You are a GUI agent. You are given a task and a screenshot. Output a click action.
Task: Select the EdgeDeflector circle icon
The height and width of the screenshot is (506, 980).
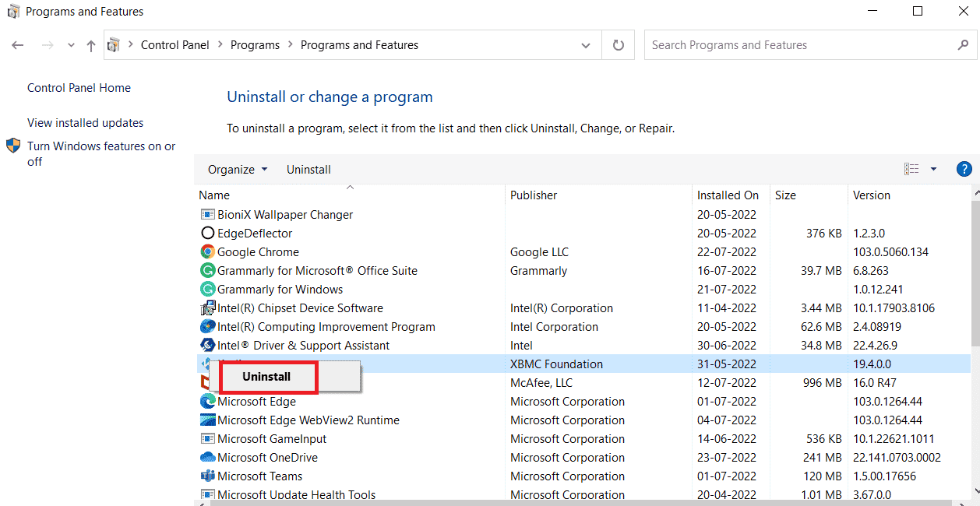207,233
